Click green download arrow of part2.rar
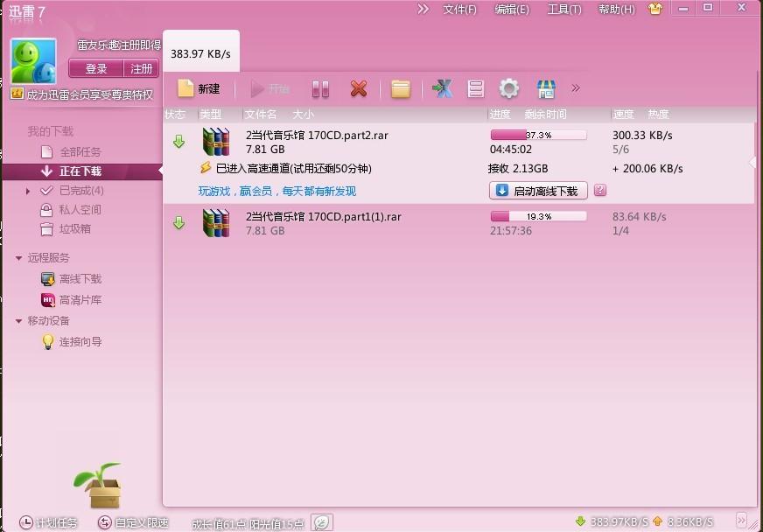 179,142
